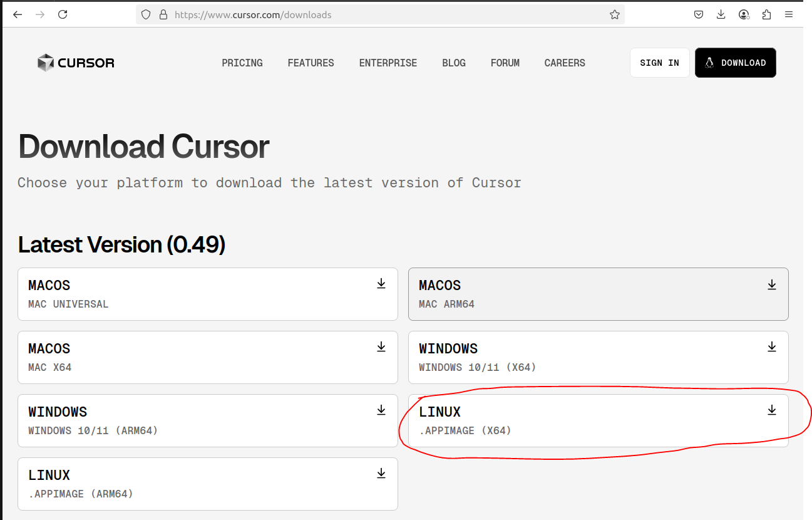Click download arrow for Mac ARM64
Screen dimensions: 812x520
click(x=772, y=284)
